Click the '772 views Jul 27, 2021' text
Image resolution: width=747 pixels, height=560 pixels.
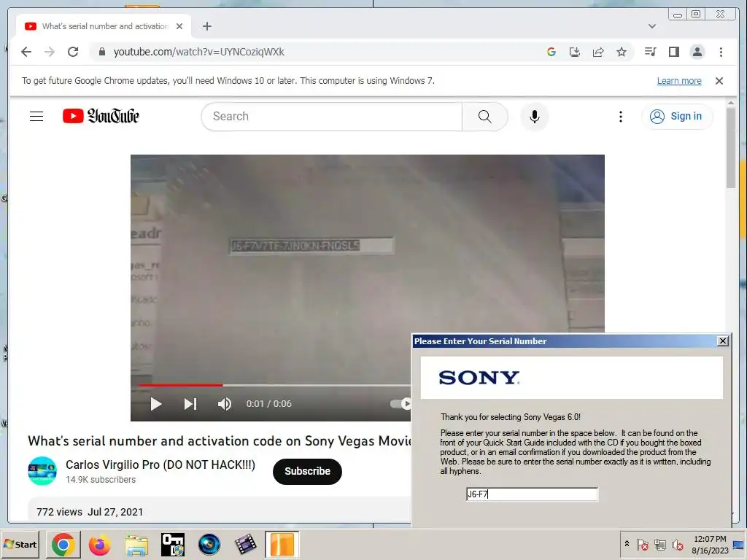click(x=90, y=512)
